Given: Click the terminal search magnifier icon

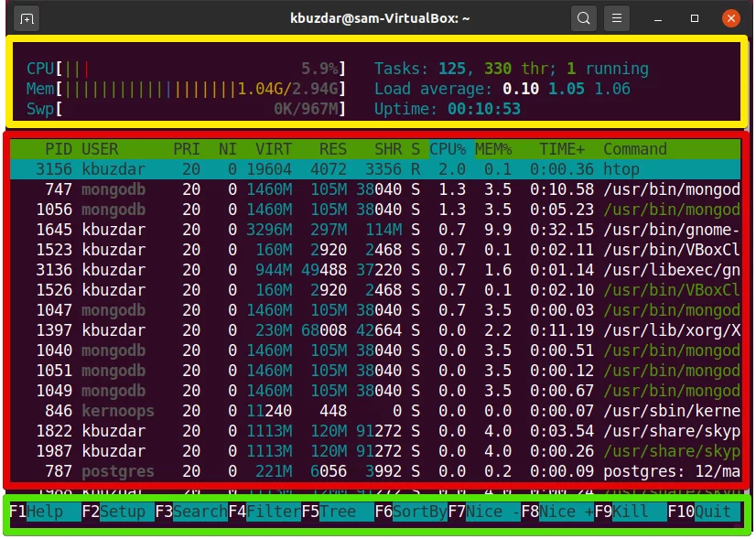Looking at the screenshot, I should tap(583, 19).
